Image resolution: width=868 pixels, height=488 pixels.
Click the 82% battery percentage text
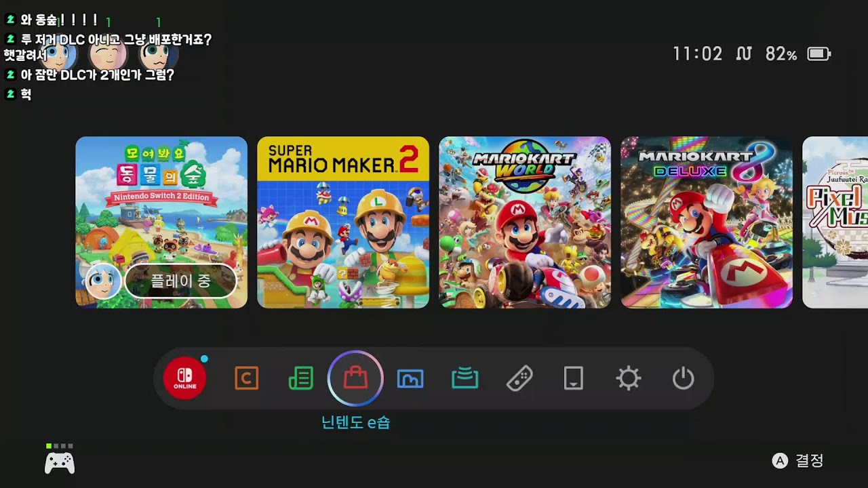(x=781, y=54)
